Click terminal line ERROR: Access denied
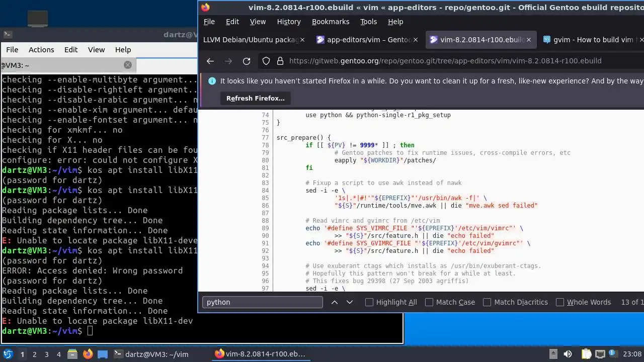Screen dimensions: 644x362 click(x=93, y=270)
